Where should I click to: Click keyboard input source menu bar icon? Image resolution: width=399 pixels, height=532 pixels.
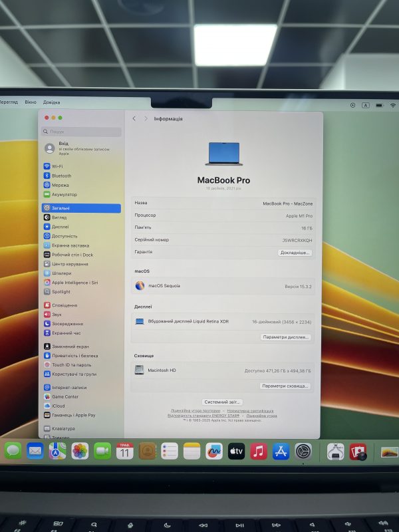pos(366,106)
